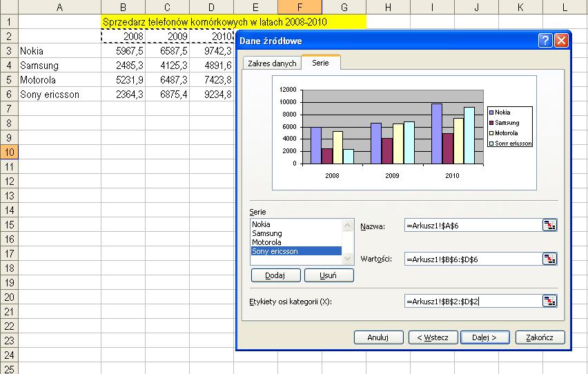Screen dimensions: 588x374
Task: Click series list scrollbar down arrow
Action: pos(348,259)
